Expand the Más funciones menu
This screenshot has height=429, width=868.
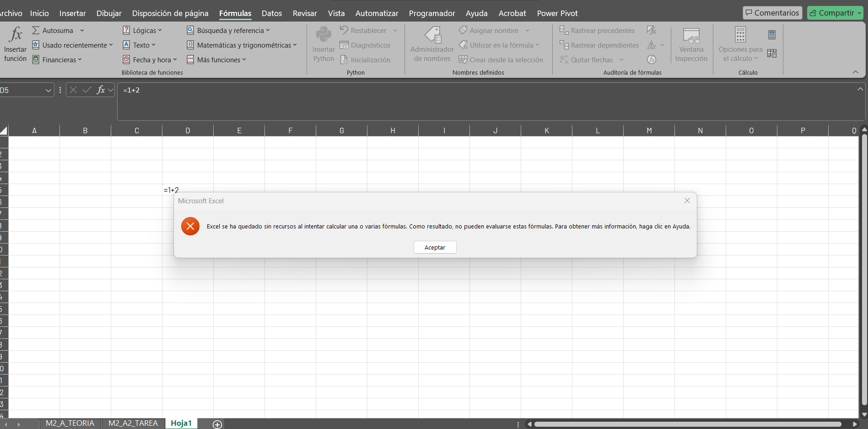(216, 60)
